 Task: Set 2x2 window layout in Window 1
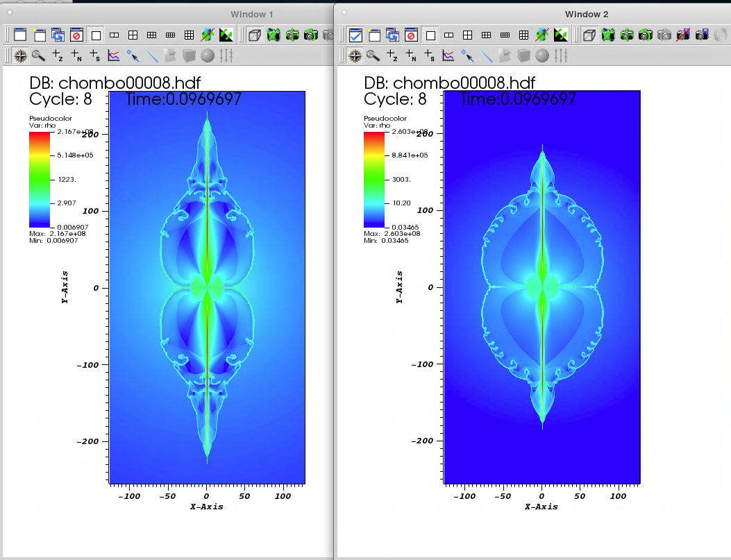point(133,35)
